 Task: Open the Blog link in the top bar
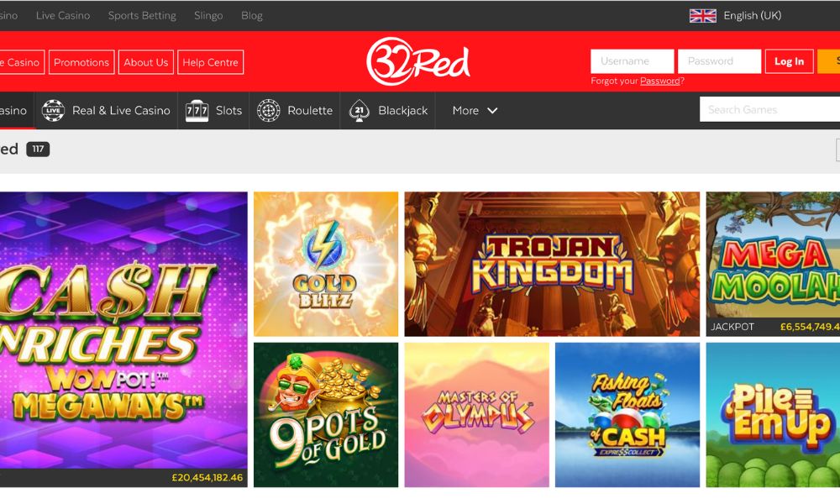(x=252, y=15)
